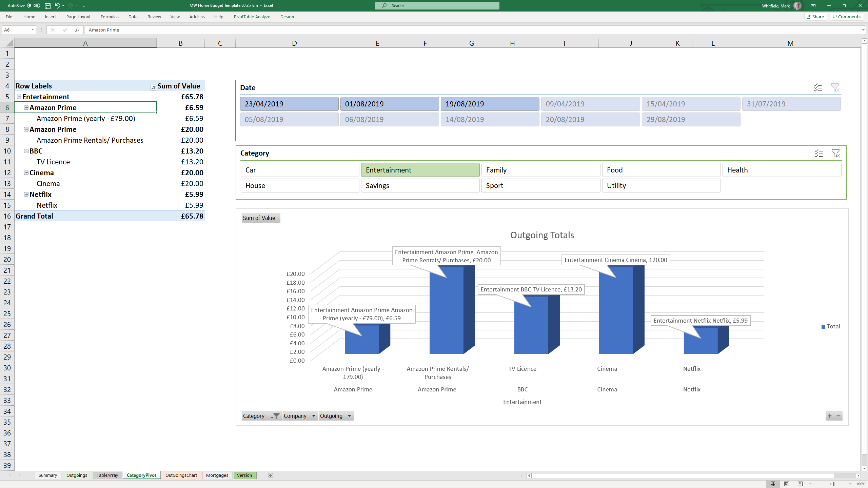The height and width of the screenshot is (488, 868).
Task: Toggle the AutoSave switch
Action: tap(33, 6)
